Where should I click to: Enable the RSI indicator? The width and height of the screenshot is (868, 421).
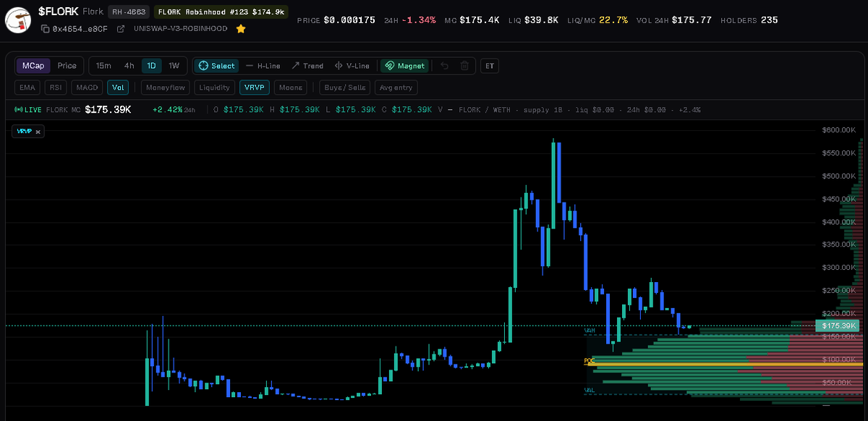point(56,88)
